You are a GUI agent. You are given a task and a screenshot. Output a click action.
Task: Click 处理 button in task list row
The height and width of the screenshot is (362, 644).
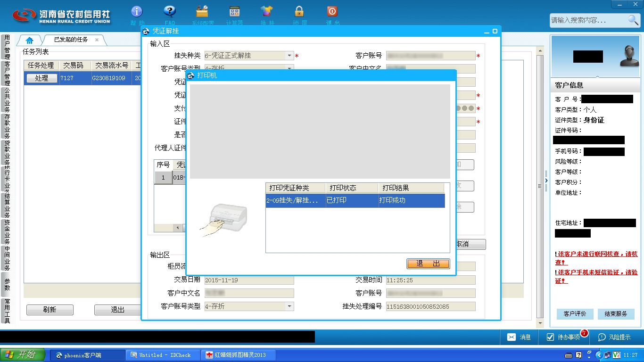tap(41, 78)
